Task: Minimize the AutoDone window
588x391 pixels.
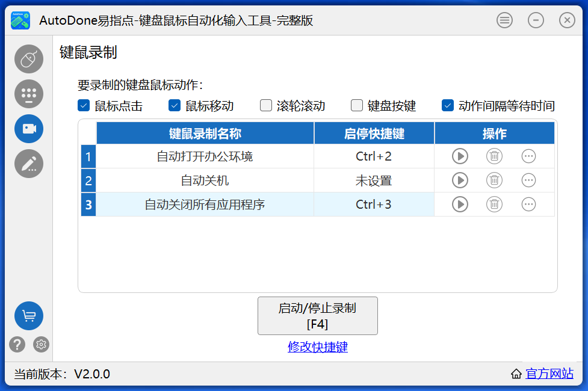Action: 536,20
